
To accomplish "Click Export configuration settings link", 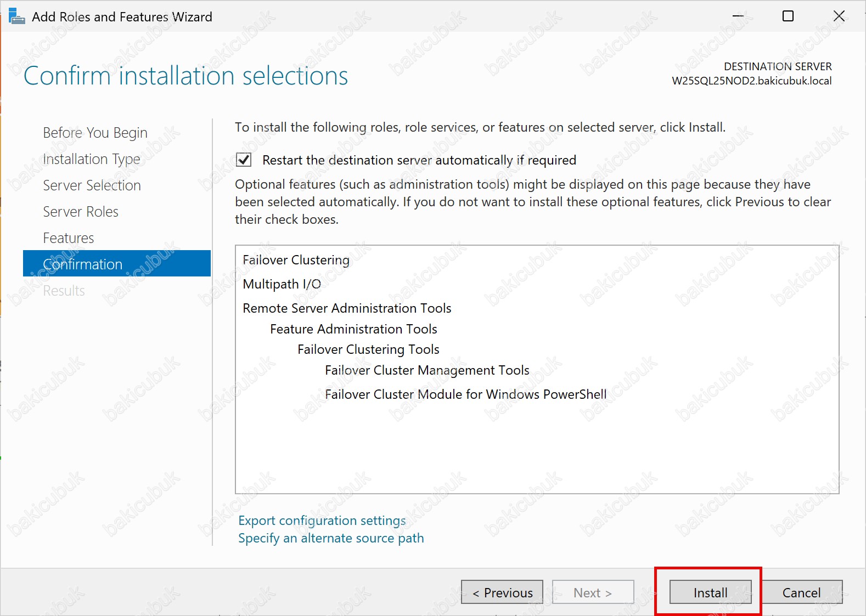I will (322, 521).
